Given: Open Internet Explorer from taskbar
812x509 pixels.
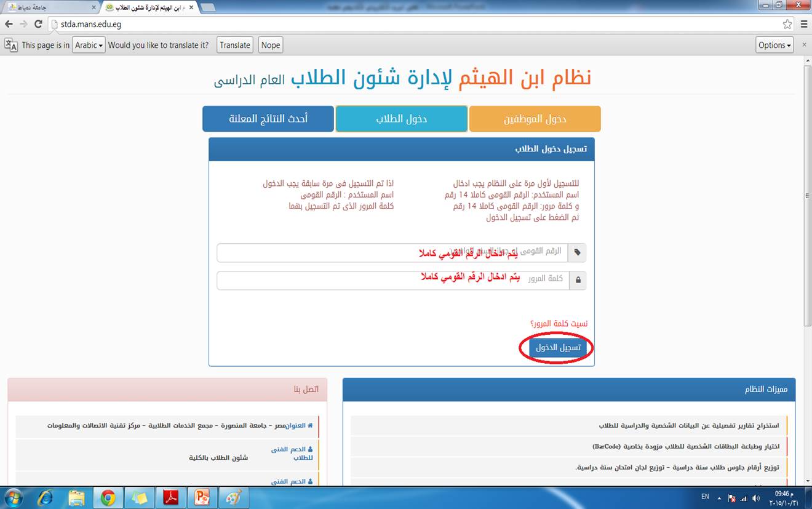Looking at the screenshot, I should click(45, 497).
